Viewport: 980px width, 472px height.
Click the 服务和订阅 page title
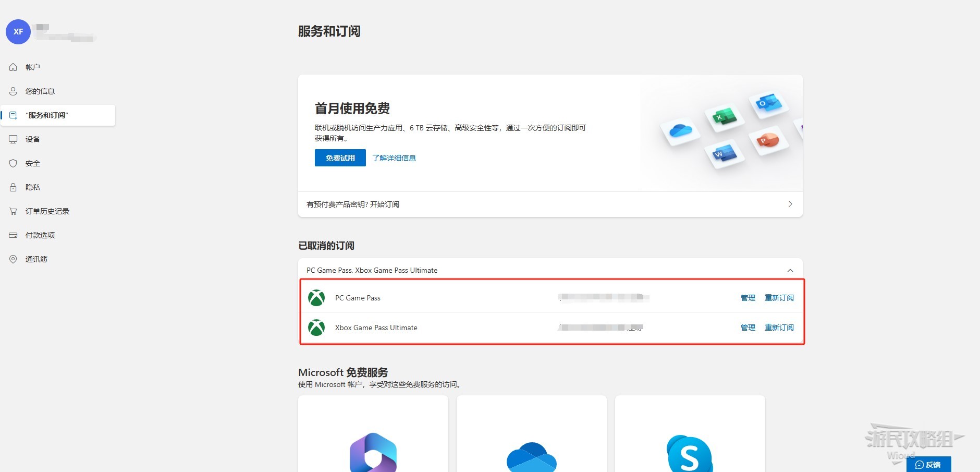pyautogui.click(x=329, y=31)
